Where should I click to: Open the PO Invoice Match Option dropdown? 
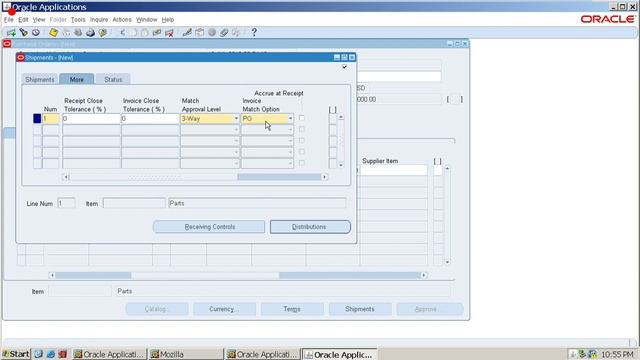coord(290,119)
